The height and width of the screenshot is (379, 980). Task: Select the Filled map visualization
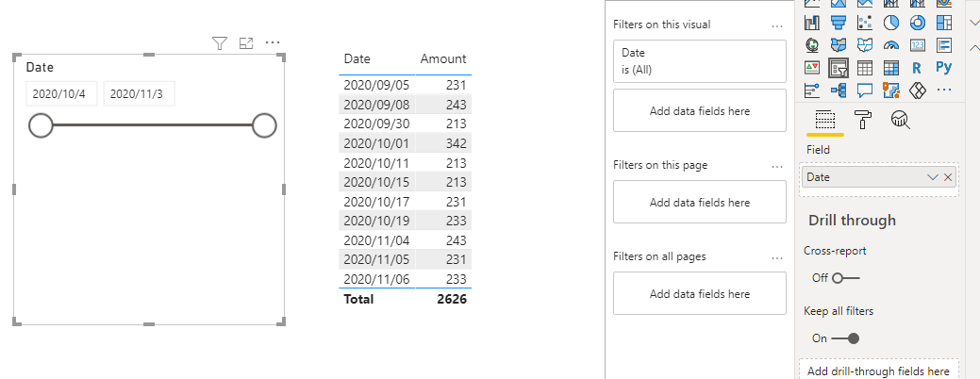[x=839, y=45]
